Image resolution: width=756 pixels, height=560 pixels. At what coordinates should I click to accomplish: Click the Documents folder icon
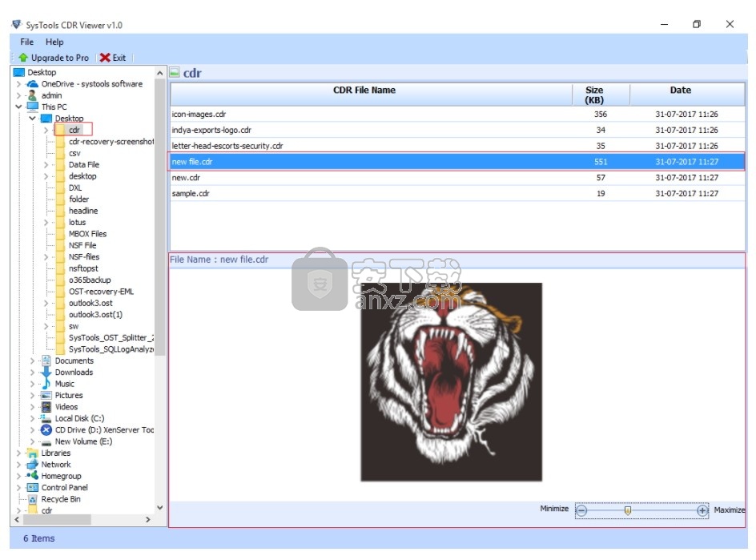[46, 361]
